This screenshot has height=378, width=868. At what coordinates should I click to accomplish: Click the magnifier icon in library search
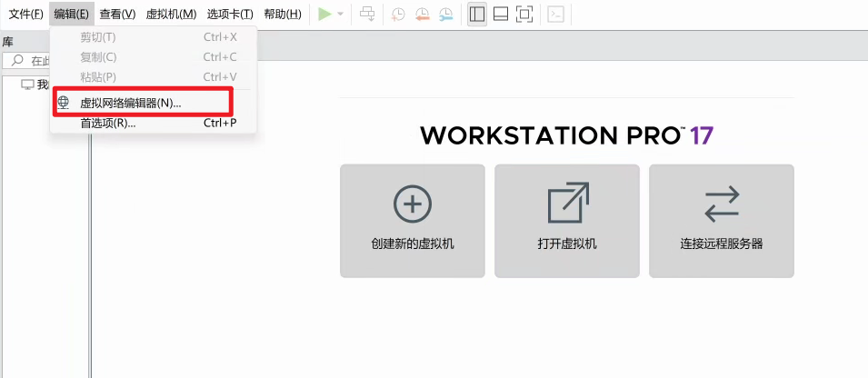tap(17, 60)
